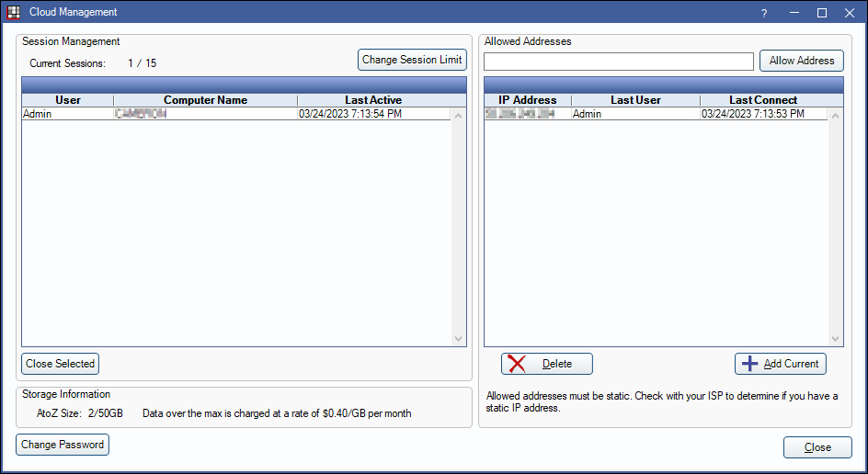Type in the allowed address input field
868x474 pixels.
click(618, 62)
